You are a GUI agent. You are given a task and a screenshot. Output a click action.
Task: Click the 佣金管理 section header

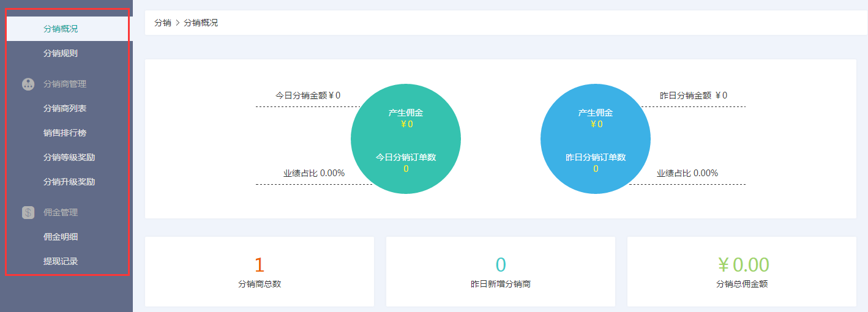(x=61, y=213)
